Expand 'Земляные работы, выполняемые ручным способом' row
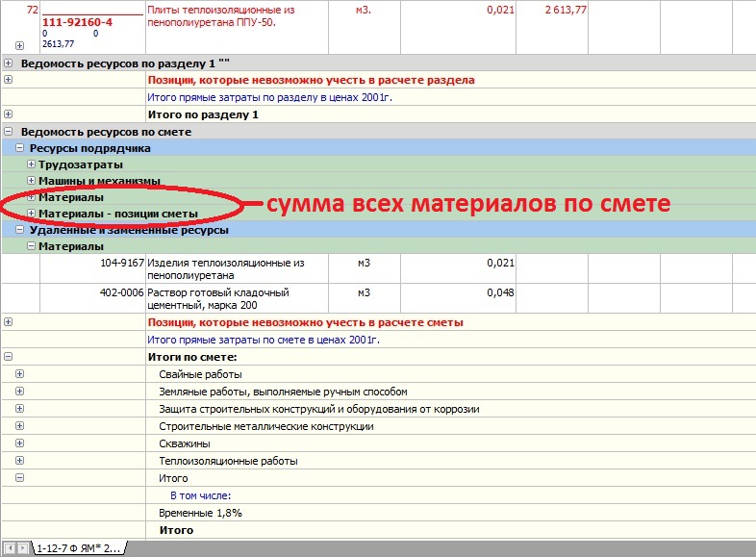 19,392
